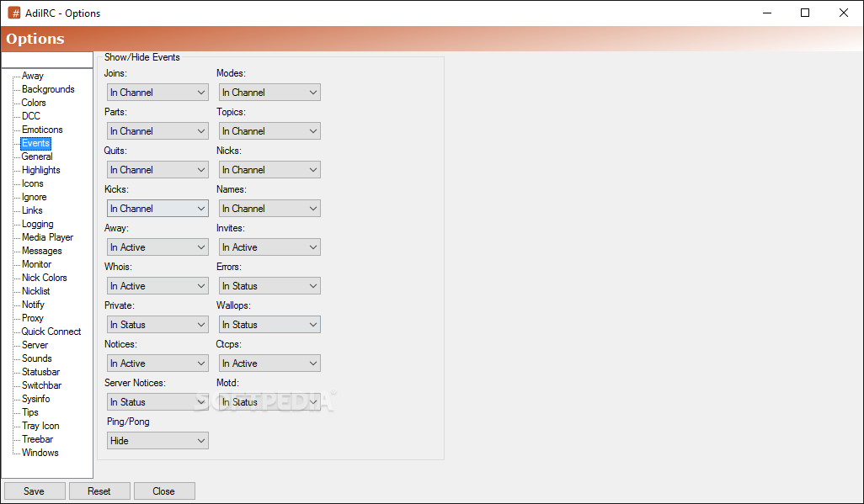
Task: Minimize the Options window
Action: pyautogui.click(x=767, y=13)
